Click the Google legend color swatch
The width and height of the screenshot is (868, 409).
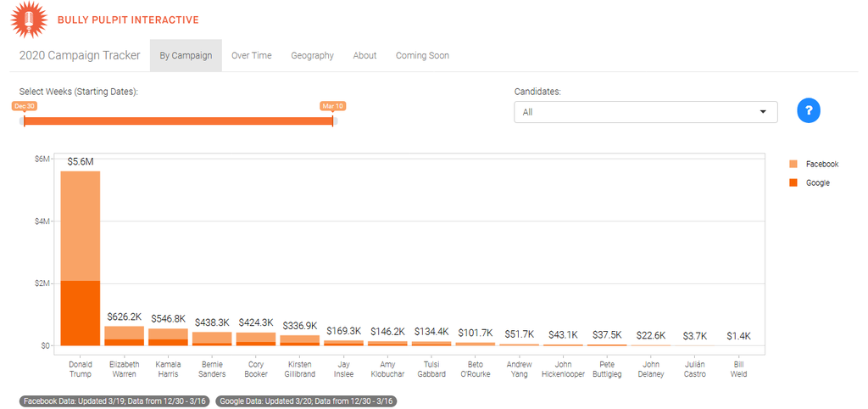(793, 182)
